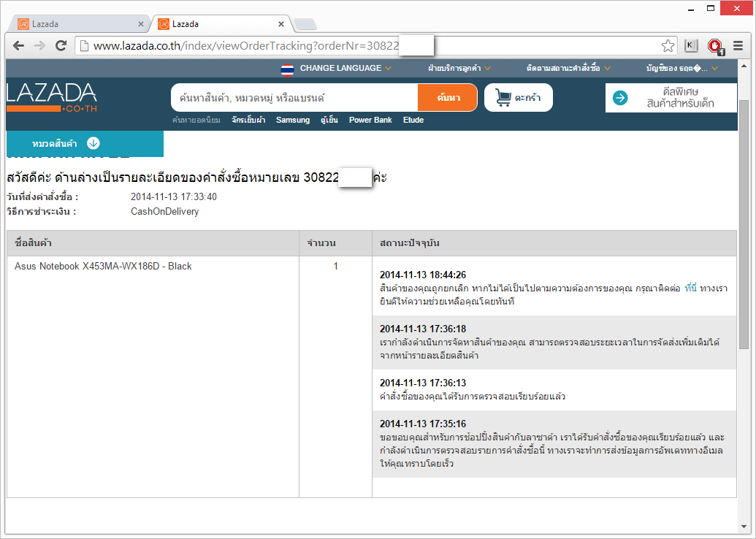Minimize the browser window
Image resolution: width=756 pixels, height=539 pixels.
[692, 9]
